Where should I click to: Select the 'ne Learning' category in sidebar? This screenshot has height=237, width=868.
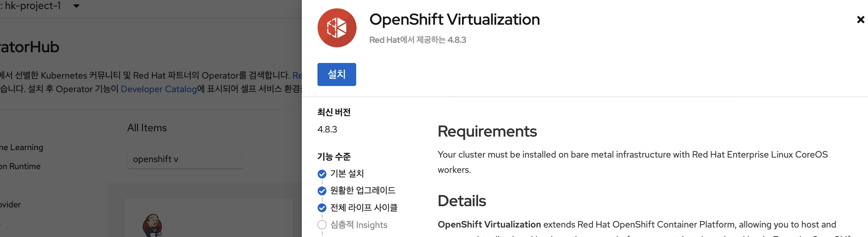coord(21,147)
